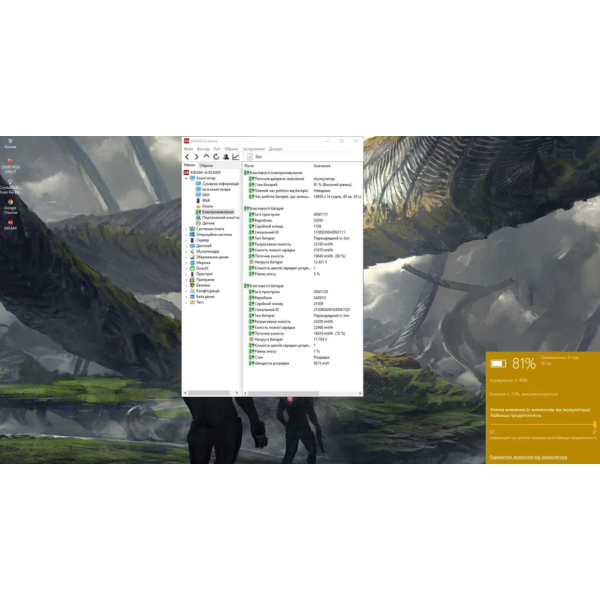600x600 pixels.
Task: Switch to the Обране tab in left pane
Action: click(x=206, y=165)
